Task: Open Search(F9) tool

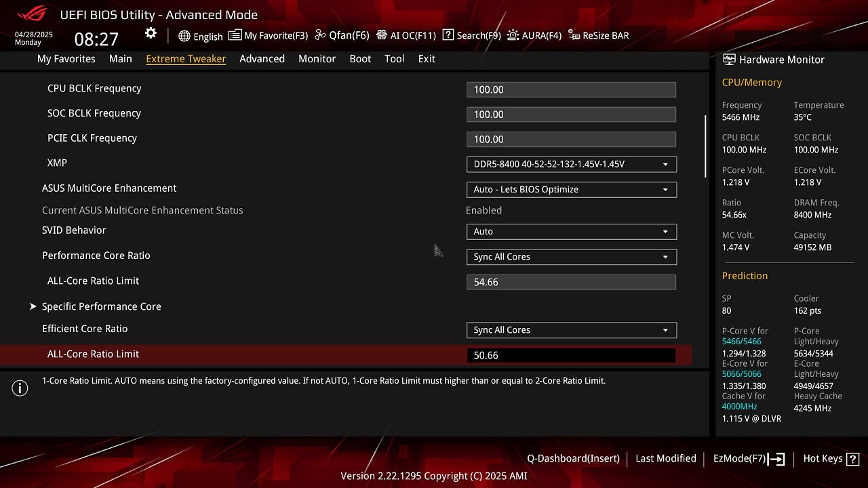Action: (x=472, y=35)
